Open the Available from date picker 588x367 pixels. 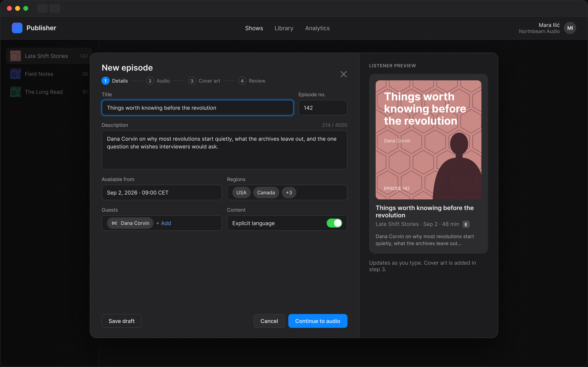[x=162, y=192]
